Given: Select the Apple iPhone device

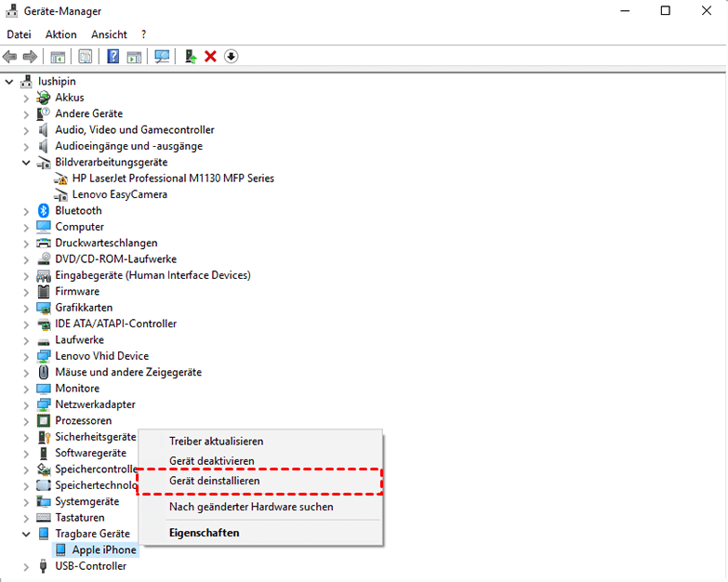Looking at the screenshot, I should point(104,550).
